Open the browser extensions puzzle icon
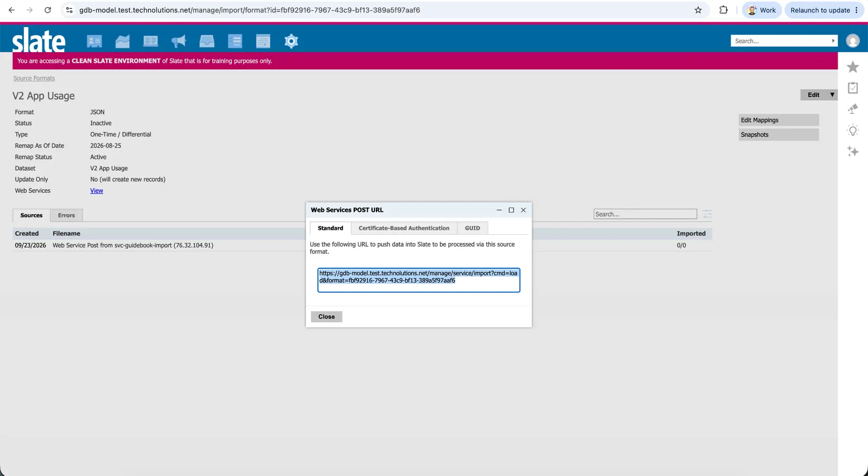The width and height of the screenshot is (868, 476). pyautogui.click(x=724, y=10)
